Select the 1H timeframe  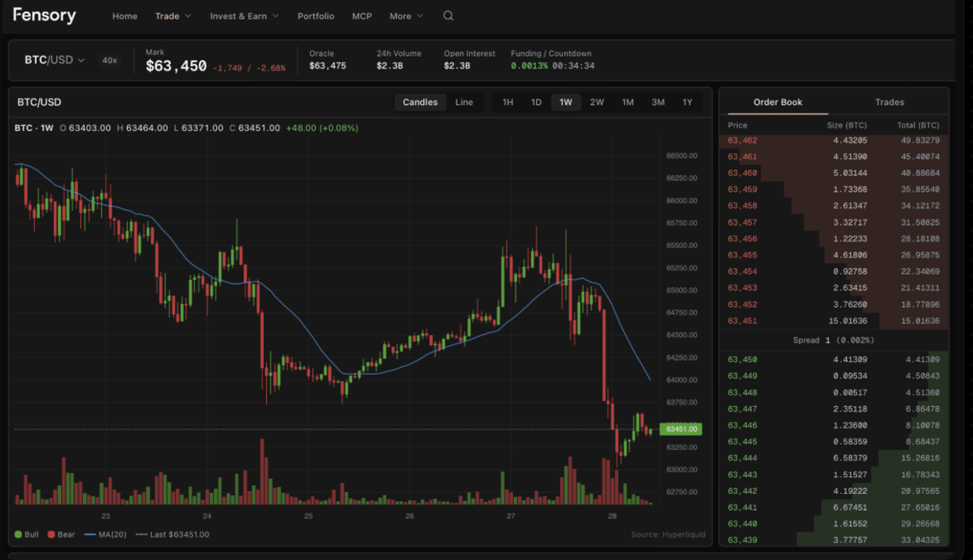tap(508, 102)
